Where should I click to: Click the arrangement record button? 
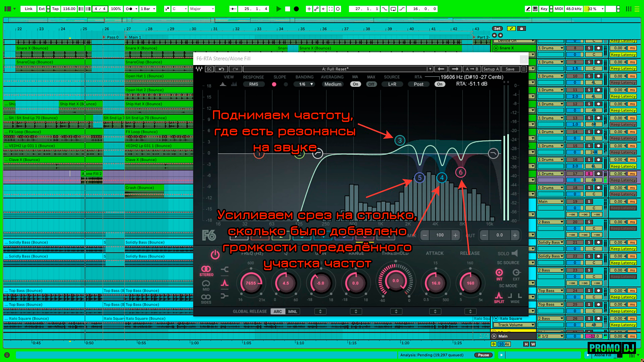coord(296,9)
